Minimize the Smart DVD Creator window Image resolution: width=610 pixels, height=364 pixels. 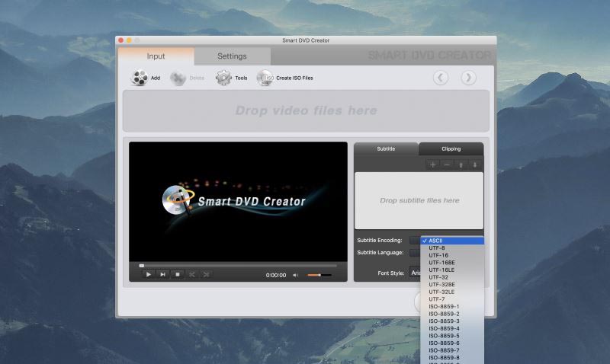pyautogui.click(x=129, y=40)
